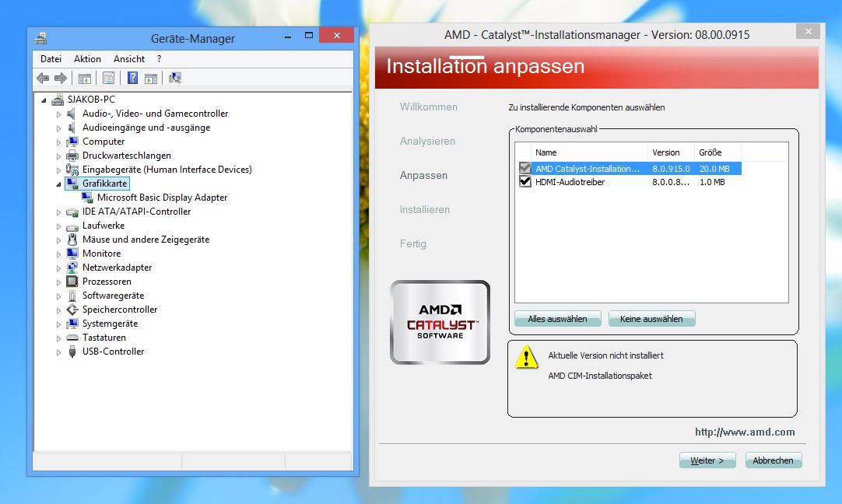Click the yellow warning icon in AMD installer
842x504 pixels.
tap(526, 357)
